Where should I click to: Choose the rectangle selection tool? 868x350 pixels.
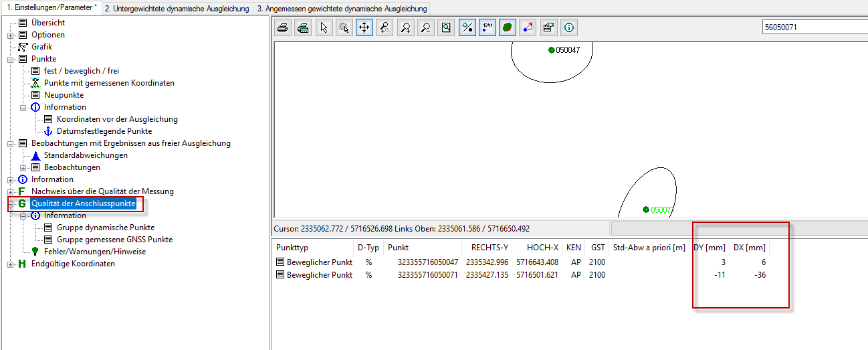(x=344, y=28)
